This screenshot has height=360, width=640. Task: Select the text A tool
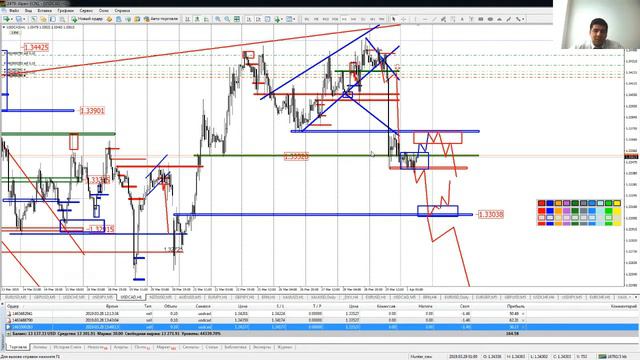click(x=462, y=19)
